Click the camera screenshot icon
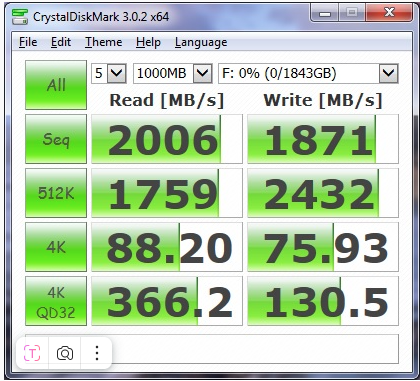 point(65,353)
